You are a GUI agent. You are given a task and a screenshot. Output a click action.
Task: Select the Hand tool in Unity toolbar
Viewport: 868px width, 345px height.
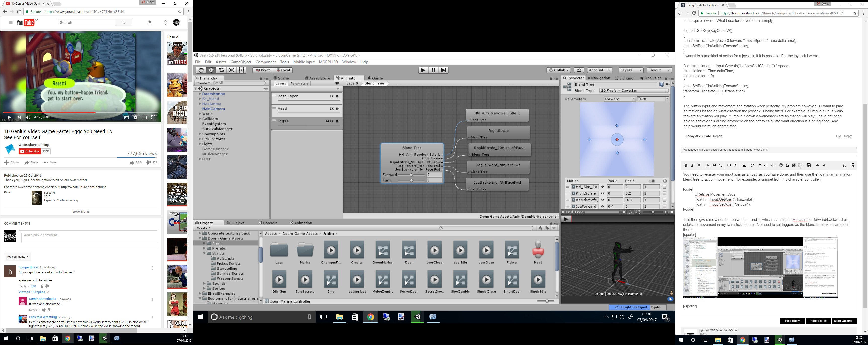click(201, 70)
